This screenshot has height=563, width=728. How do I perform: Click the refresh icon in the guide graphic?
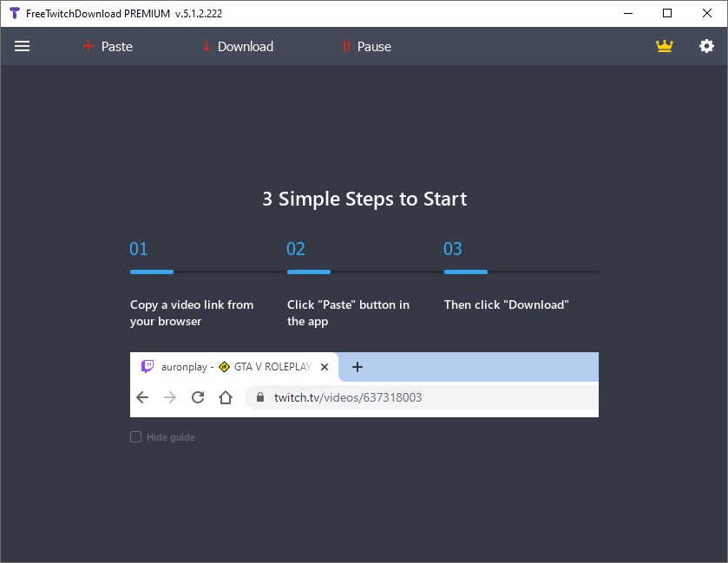click(x=198, y=396)
